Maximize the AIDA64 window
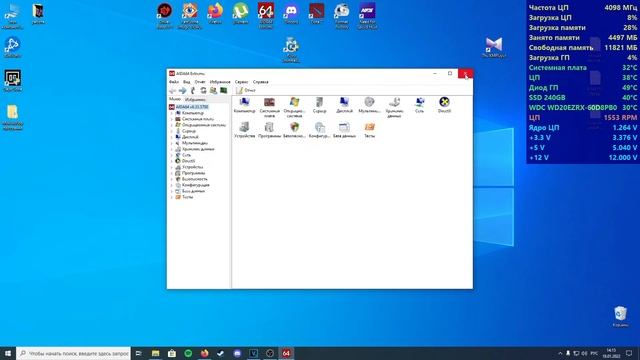640x360 pixels. (x=450, y=73)
